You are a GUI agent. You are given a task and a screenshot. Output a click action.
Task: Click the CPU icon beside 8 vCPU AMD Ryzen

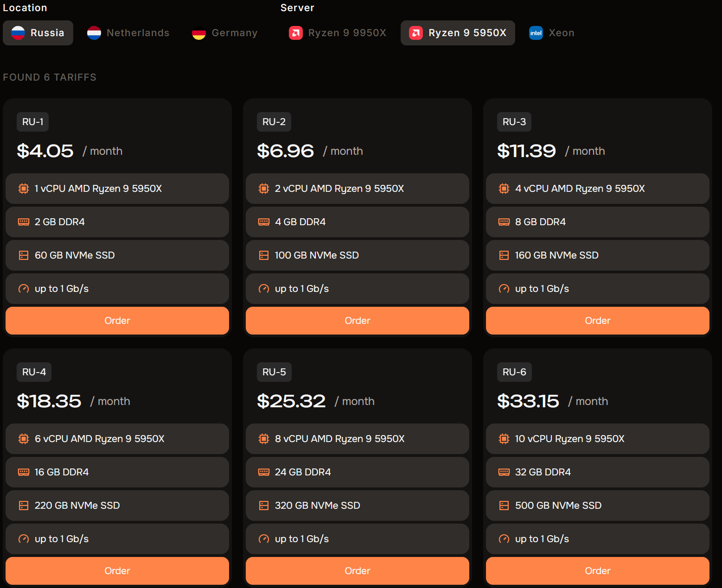coord(264,439)
